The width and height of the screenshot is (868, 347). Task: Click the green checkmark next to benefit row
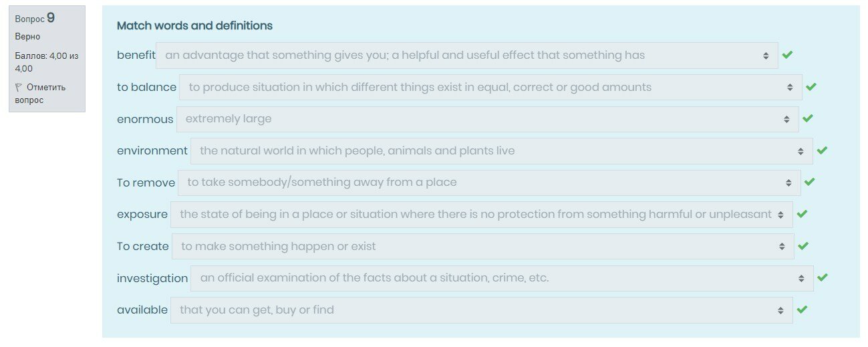tap(787, 55)
